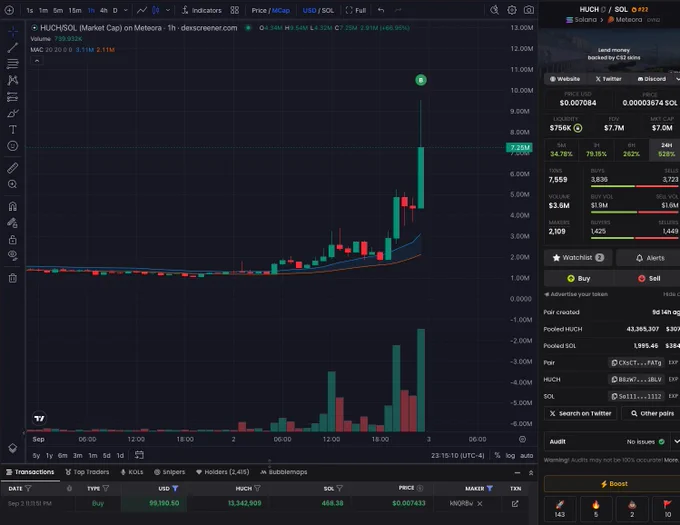Open the emoji icons tool
The height and width of the screenshot is (525, 680).
13,146
